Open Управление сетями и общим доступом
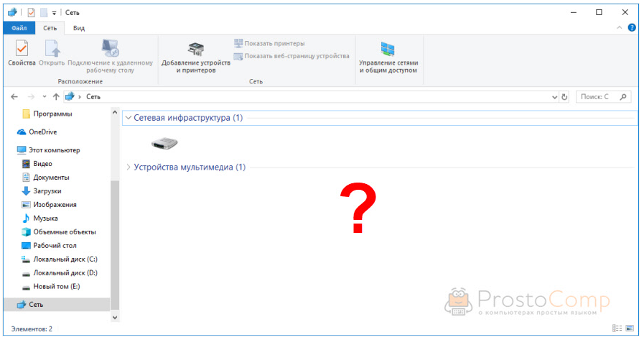Viewport: 644px width, 340px height. 388,58
